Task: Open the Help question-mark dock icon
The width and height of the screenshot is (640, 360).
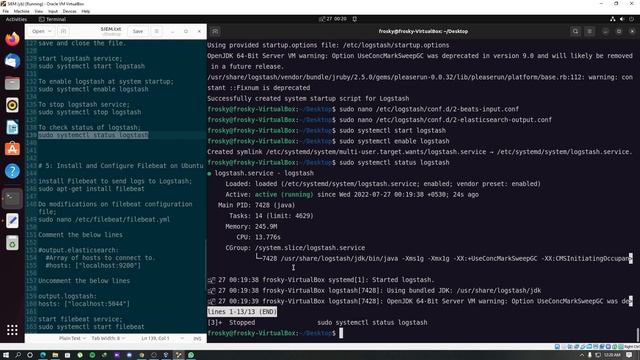Action: coord(12,171)
